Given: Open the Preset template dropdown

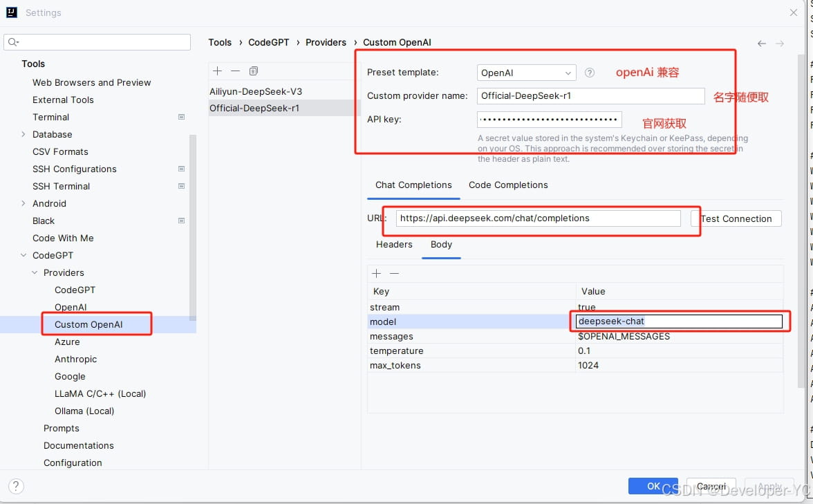Looking at the screenshot, I should (x=526, y=73).
